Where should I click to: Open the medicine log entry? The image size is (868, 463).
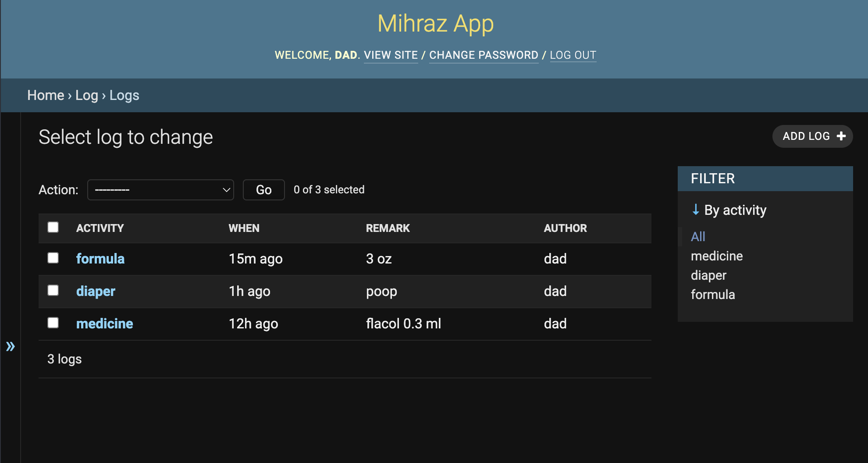click(105, 323)
